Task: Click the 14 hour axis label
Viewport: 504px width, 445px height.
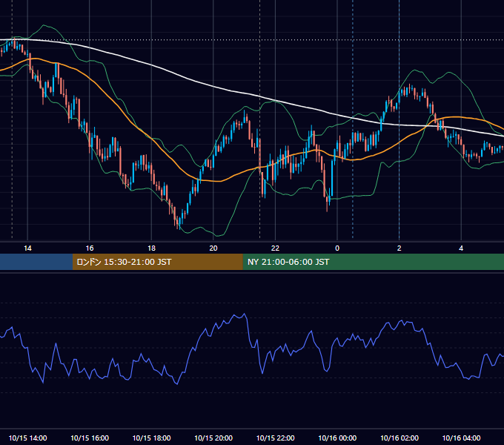Action: pos(27,248)
